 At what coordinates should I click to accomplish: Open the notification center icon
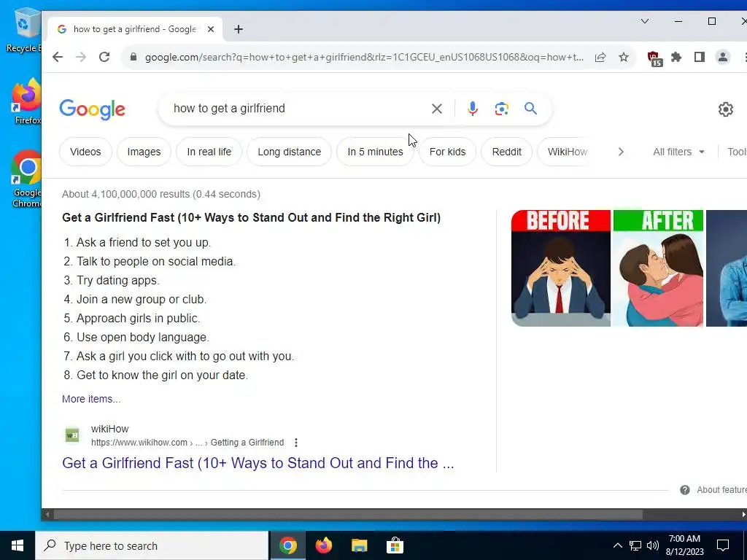click(723, 545)
